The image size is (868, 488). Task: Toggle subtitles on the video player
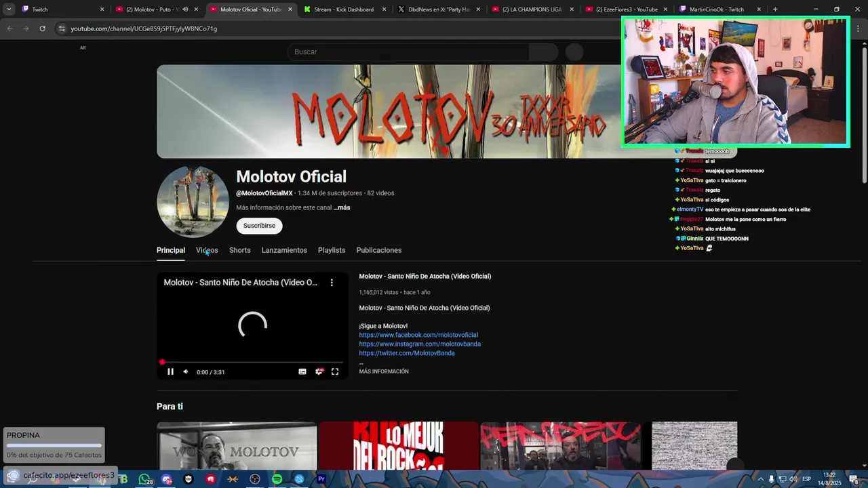pos(302,371)
